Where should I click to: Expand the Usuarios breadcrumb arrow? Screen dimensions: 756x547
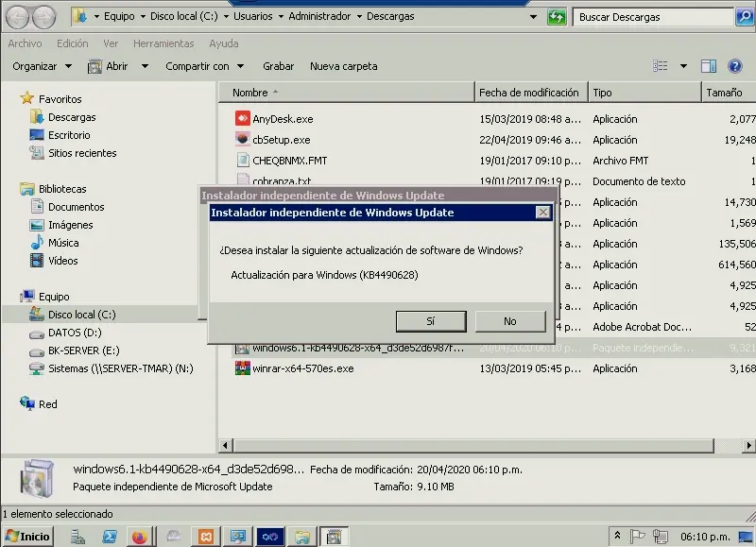click(x=281, y=16)
